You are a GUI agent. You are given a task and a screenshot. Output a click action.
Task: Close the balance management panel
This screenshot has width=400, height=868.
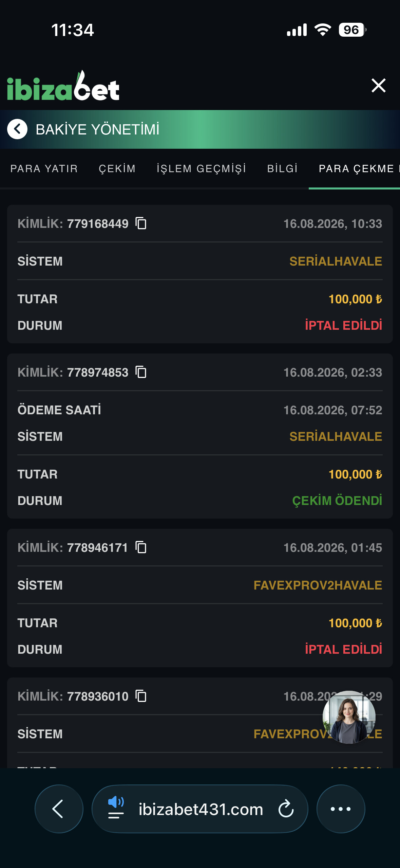[378, 85]
